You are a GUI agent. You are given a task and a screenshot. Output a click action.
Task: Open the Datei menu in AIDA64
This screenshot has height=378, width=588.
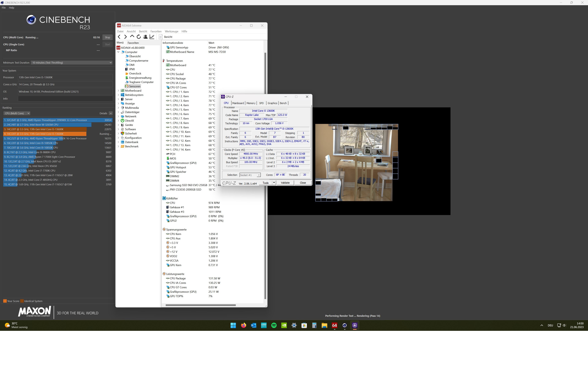[120, 31]
